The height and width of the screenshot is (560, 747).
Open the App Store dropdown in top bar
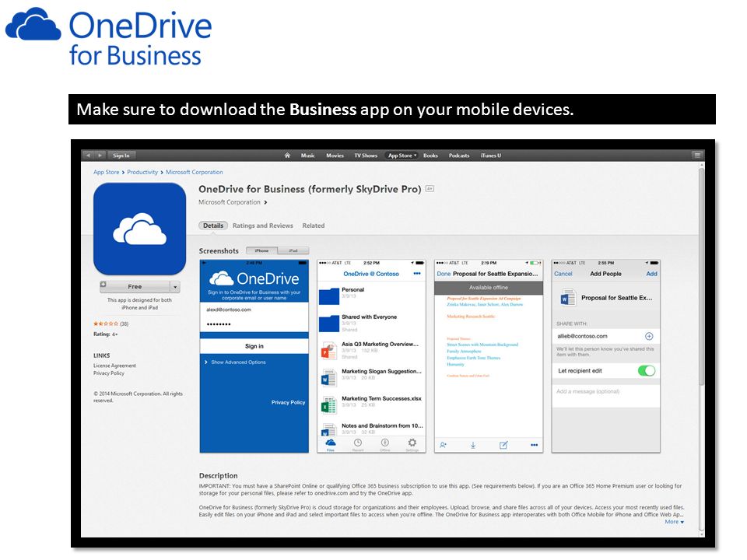pyautogui.click(x=402, y=156)
